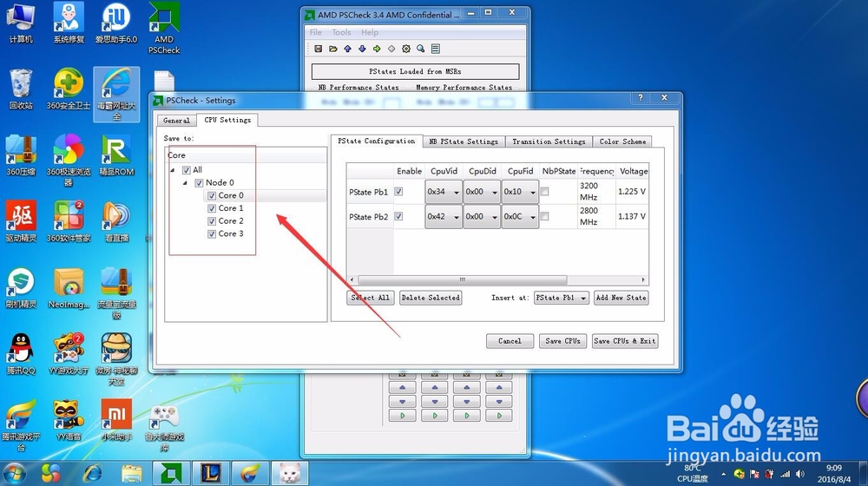868x486 pixels.
Task: Select the CPU Settings tab
Action: coord(227,120)
